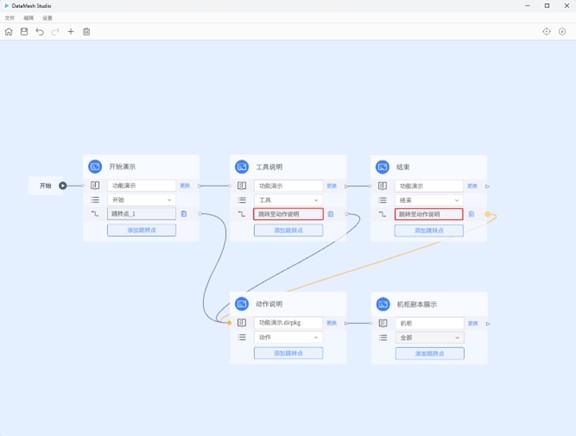Click 添加跳转点 button in the 开始演示 node

click(141, 230)
